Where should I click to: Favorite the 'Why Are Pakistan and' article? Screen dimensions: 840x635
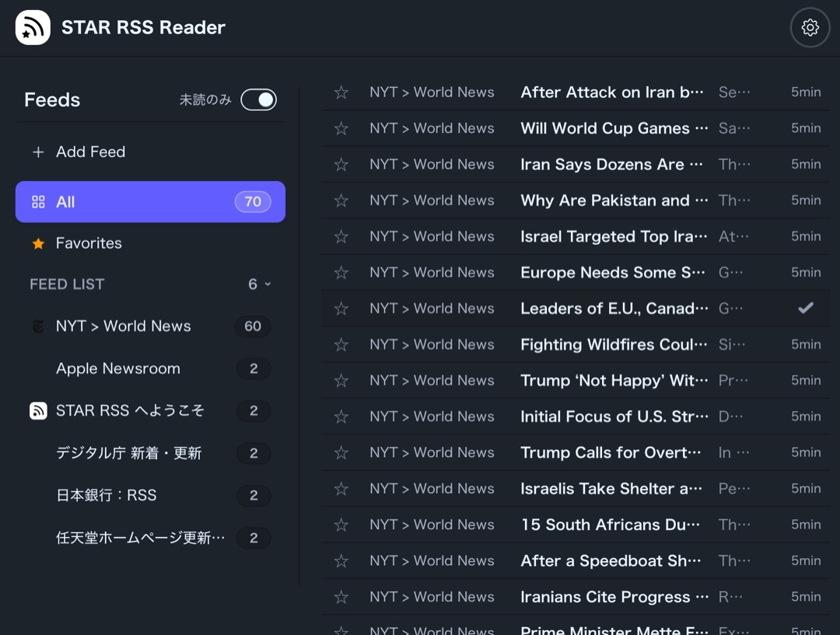tap(341, 201)
